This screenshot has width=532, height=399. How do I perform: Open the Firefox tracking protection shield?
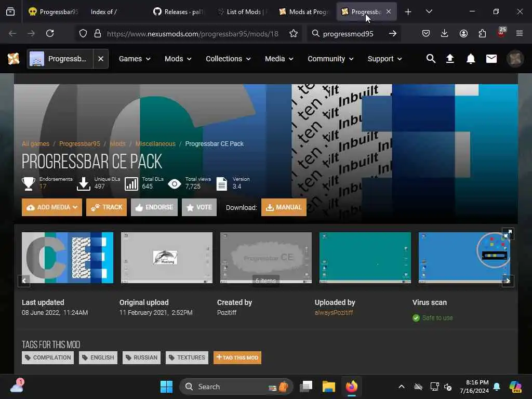(x=83, y=33)
